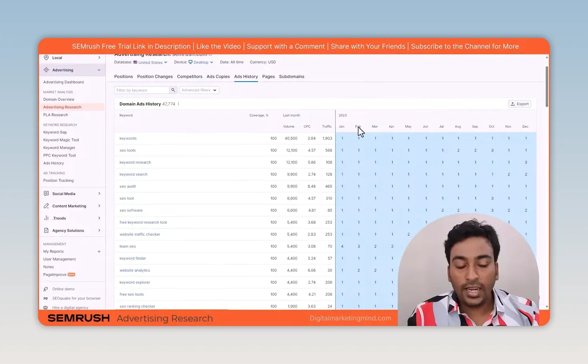Expand the Content Marketing chevron
The image size is (588, 364).
pos(99,206)
